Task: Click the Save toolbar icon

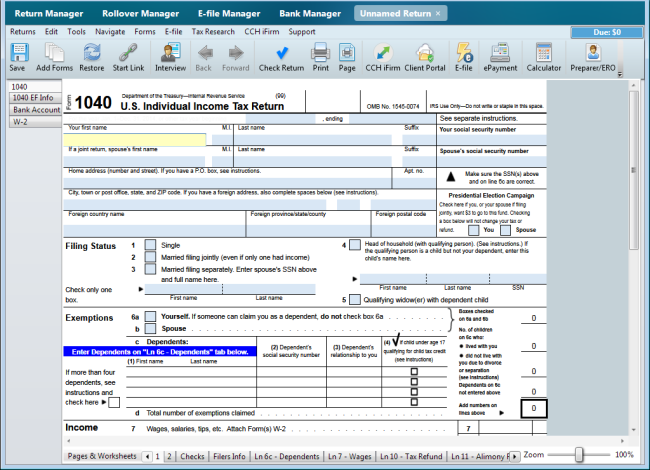Action: tap(18, 57)
